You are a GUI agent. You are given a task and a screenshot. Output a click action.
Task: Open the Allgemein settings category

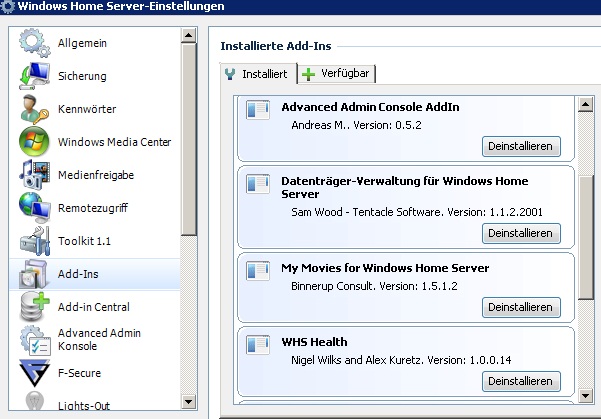pyautogui.click(x=95, y=43)
